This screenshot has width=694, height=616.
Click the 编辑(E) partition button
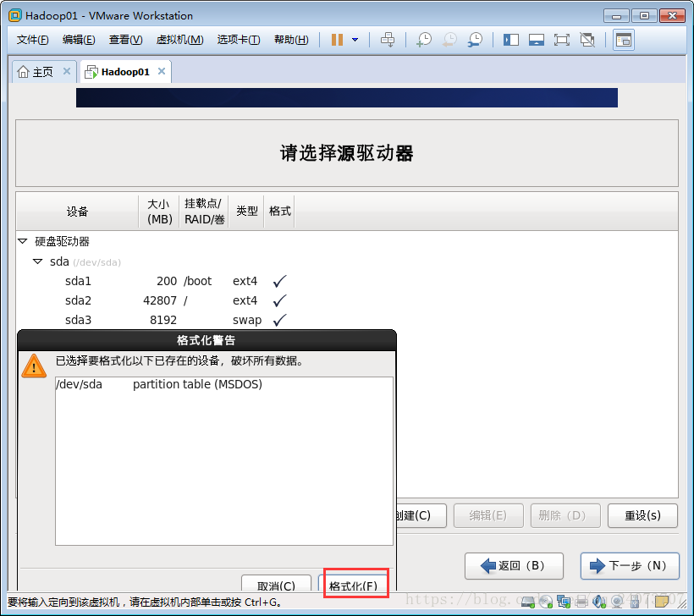point(488,515)
